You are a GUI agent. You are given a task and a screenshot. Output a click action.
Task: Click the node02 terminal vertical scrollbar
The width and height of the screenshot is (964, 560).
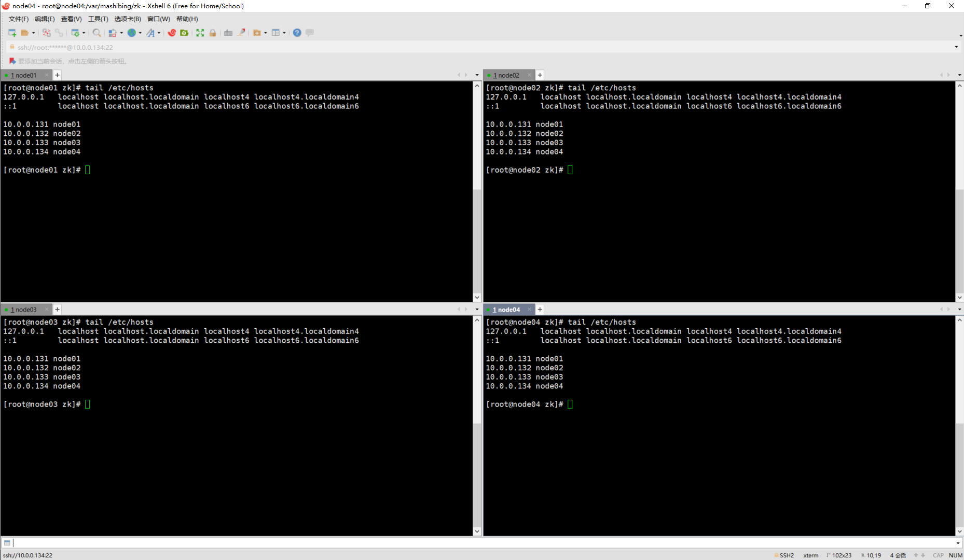pyautogui.click(x=960, y=191)
